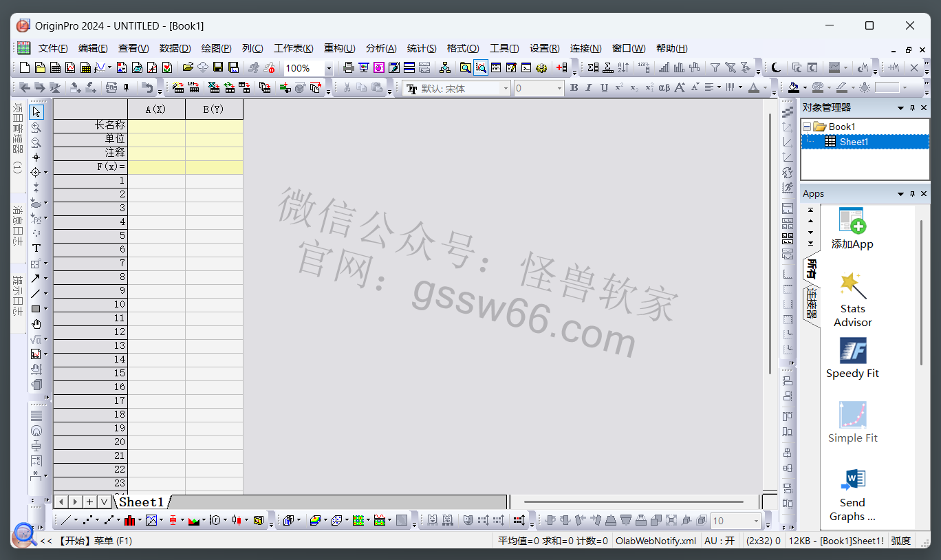The width and height of the screenshot is (941, 560).
Task: Open the 消息日志 side tab
Action: tap(18, 226)
